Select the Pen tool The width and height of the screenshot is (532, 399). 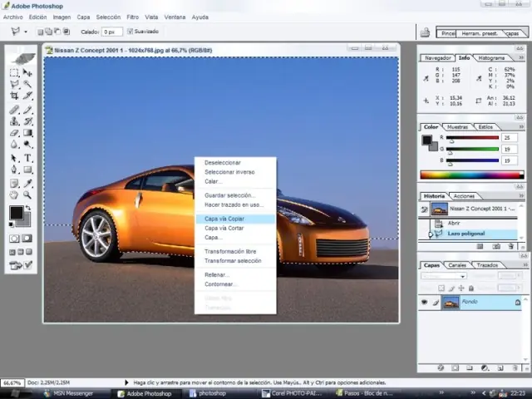tap(14, 170)
